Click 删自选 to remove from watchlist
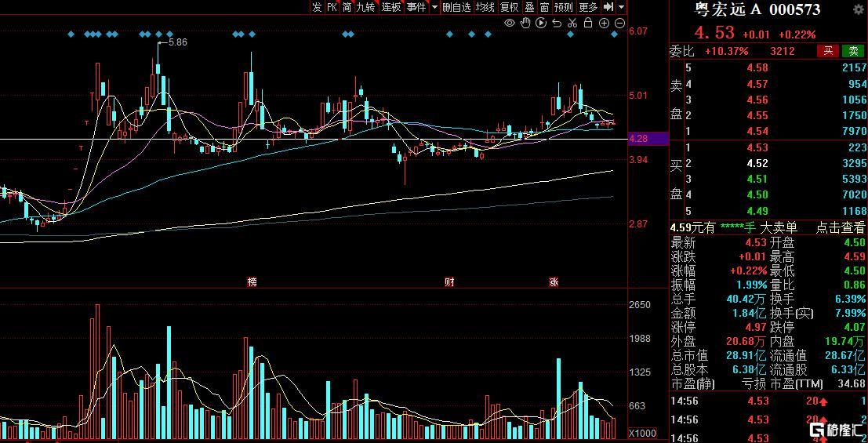This screenshot has height=443, width=868. click(x=456, y=6)
